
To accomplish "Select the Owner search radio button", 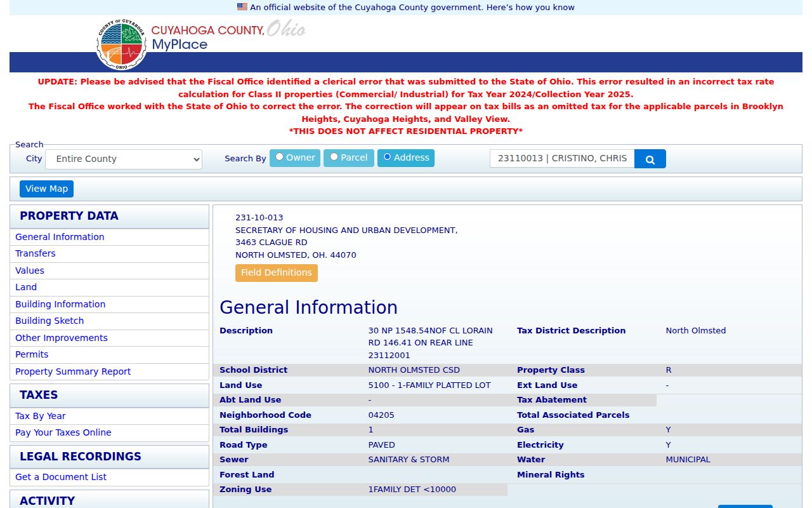I will 279,157.
